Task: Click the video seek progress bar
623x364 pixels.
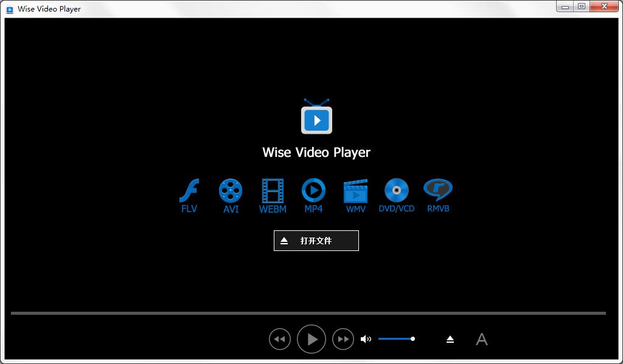Action: point(308,313)
